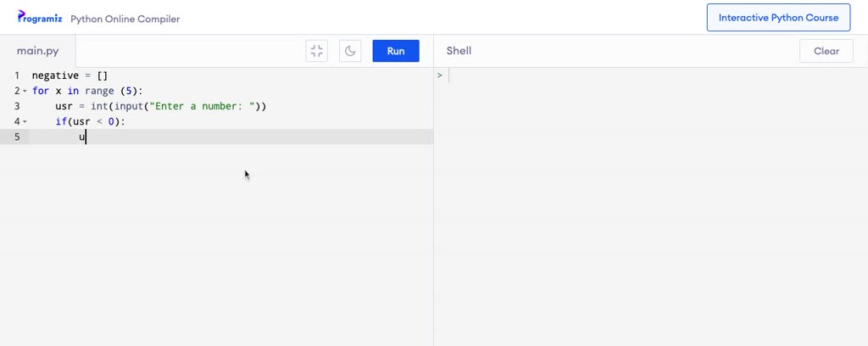Click line number 5 in the gutter
Viewport: 868px width, 346px height.
point(16,137)
